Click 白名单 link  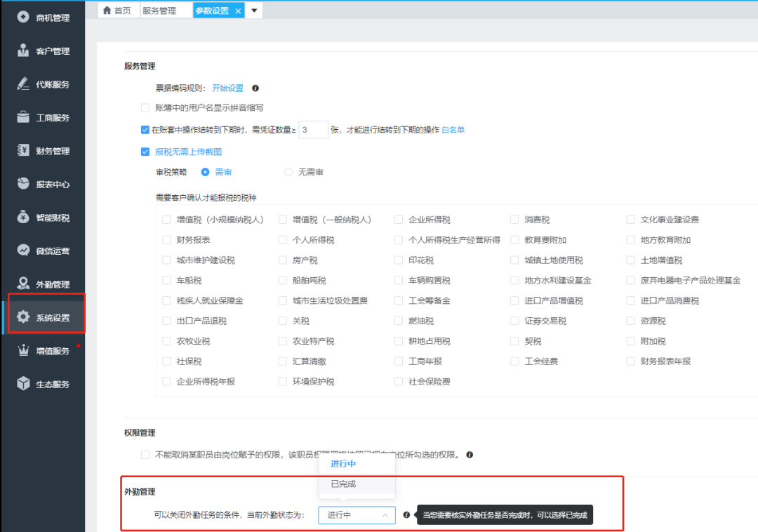(x=453, y=130)
